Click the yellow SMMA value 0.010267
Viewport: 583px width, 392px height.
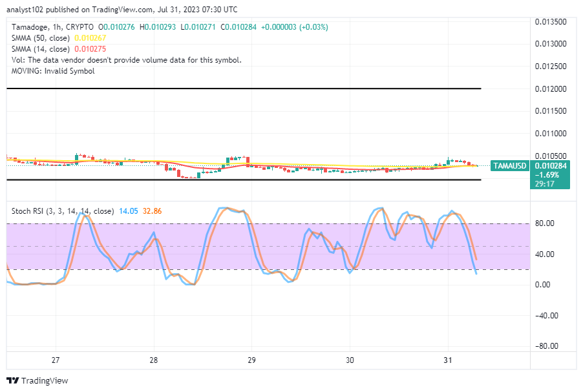coord(90,38)
